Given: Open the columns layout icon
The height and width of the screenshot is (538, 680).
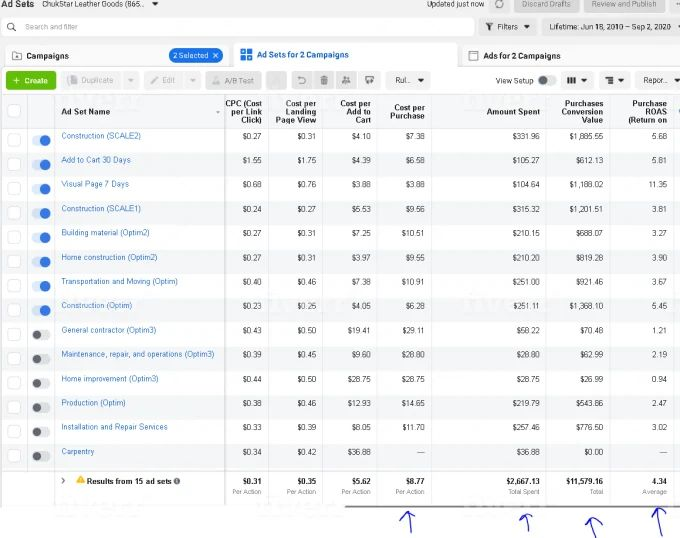Looking at the screenshot, I should [572, 80].
